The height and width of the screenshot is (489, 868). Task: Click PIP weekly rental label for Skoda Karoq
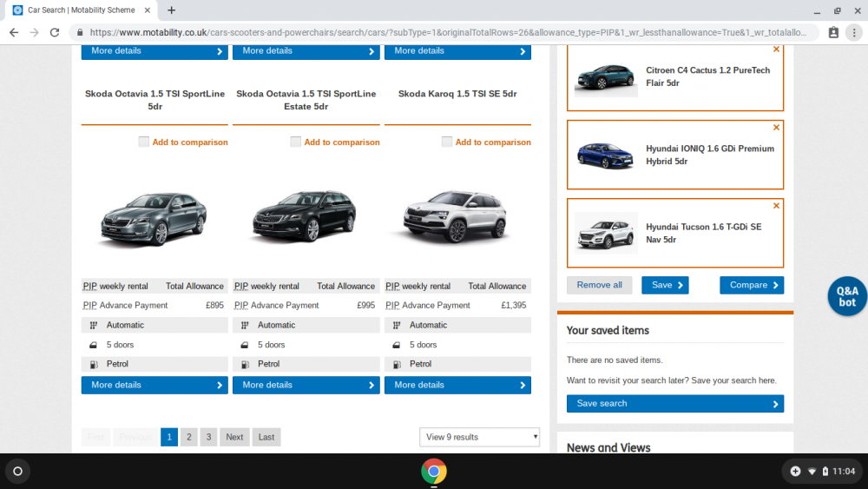click(x=418, y=287)
